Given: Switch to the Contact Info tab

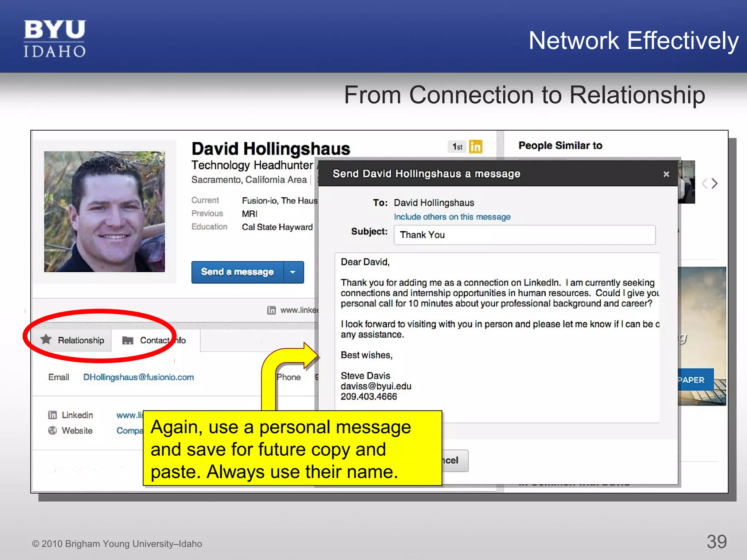Looking at the screenshot, I should click(x=155, y=340).
